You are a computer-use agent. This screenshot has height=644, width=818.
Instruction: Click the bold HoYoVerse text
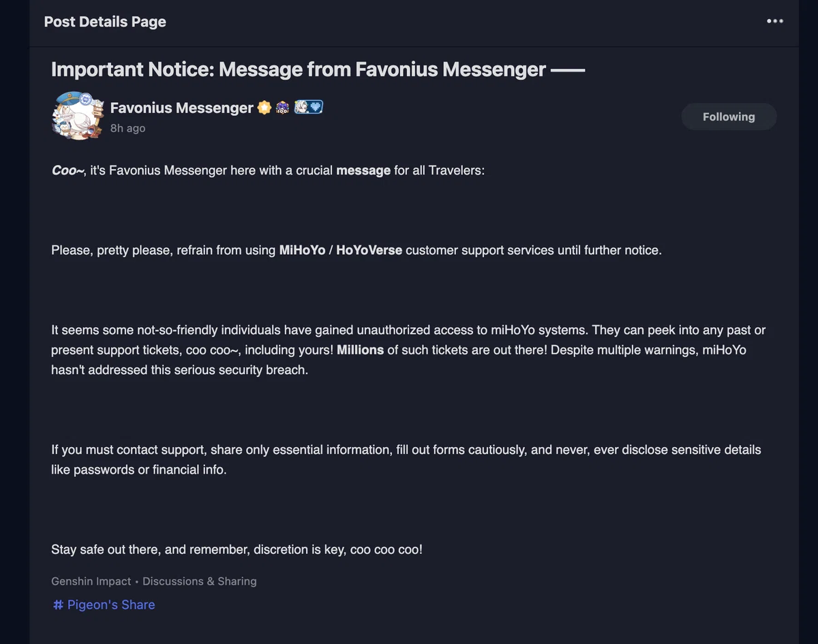point(369,250)
